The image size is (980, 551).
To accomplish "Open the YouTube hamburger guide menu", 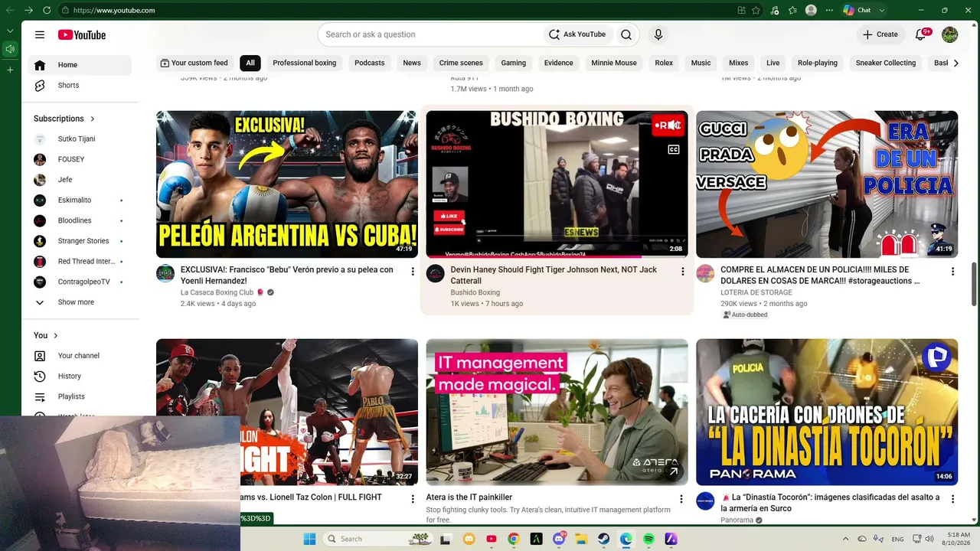I will [x=40, y=34].
